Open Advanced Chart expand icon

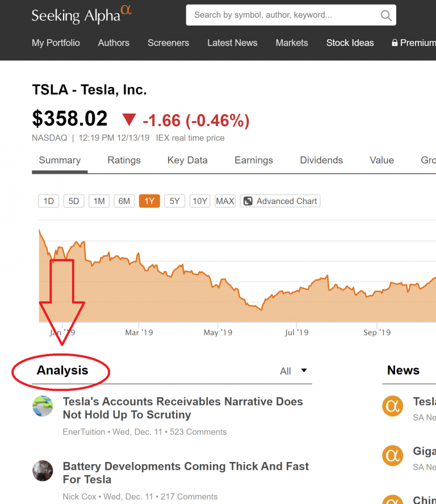tap(248, 201)
